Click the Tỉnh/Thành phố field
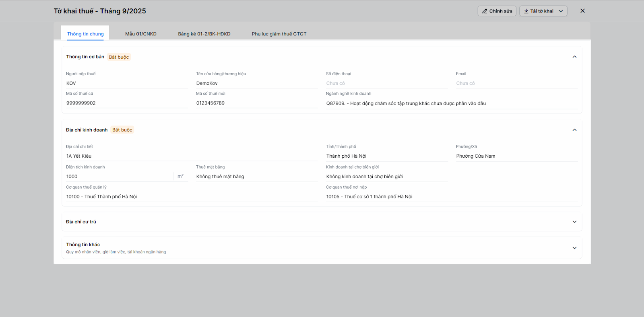Viewport: 644px width, 317px height. click(x=386, y=156)
